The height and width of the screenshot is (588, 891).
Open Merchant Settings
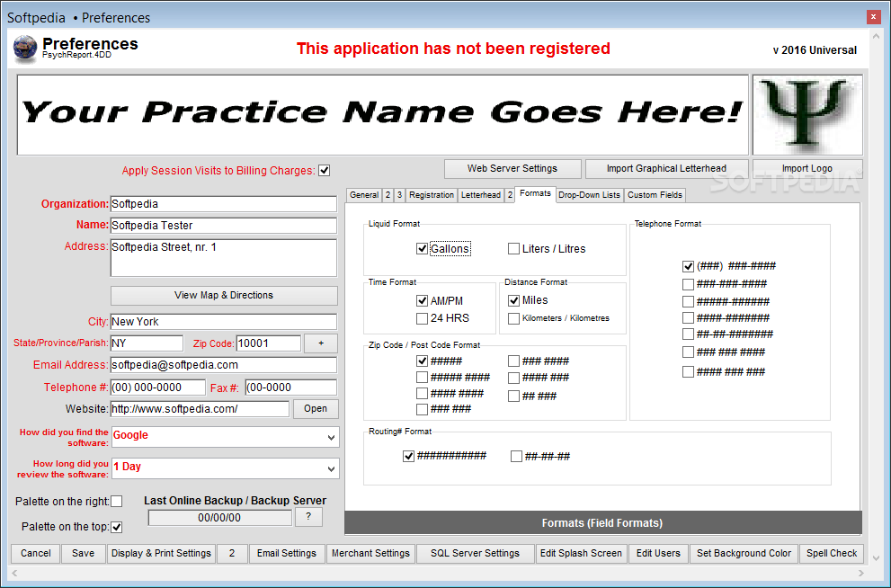click(x=370, y=553)
